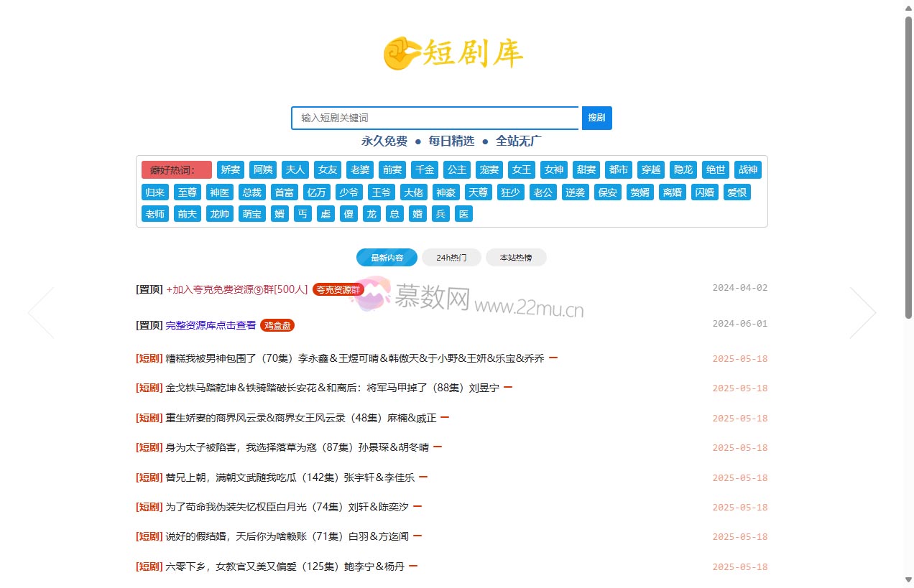Click the 医 single-character tag
This screenshot has width=914, height=588.
tap(463, 214)
